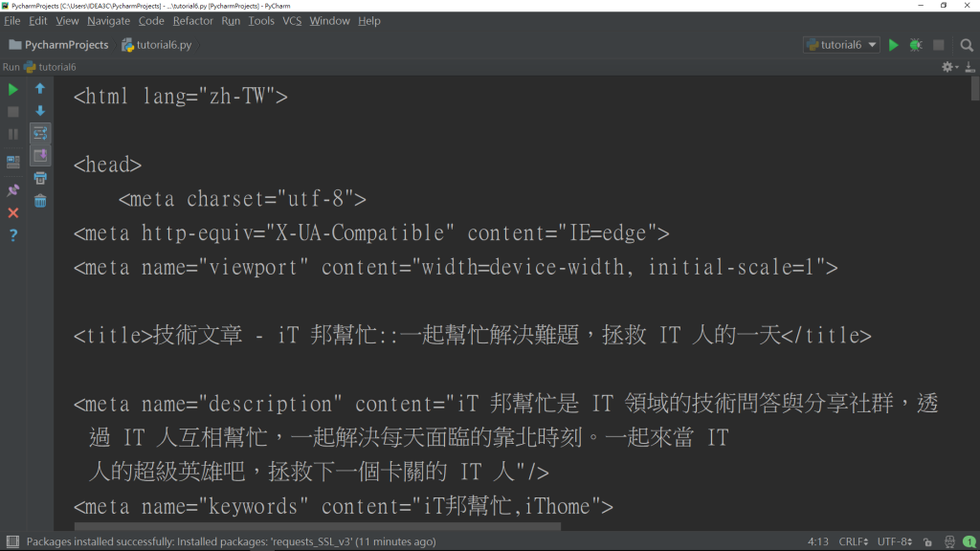980x551 pixels.
Task: Click the print icon in Run panel
Action: point(40,178)
